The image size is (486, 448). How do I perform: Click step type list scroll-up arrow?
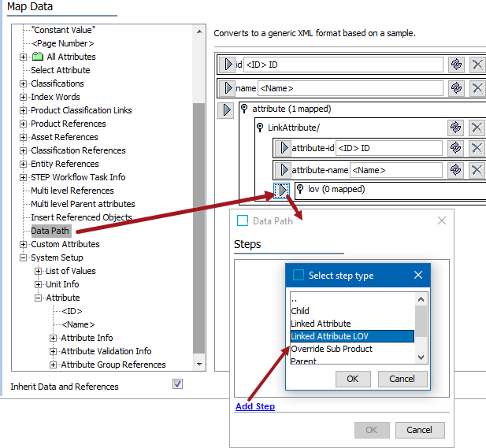[421, 299]
